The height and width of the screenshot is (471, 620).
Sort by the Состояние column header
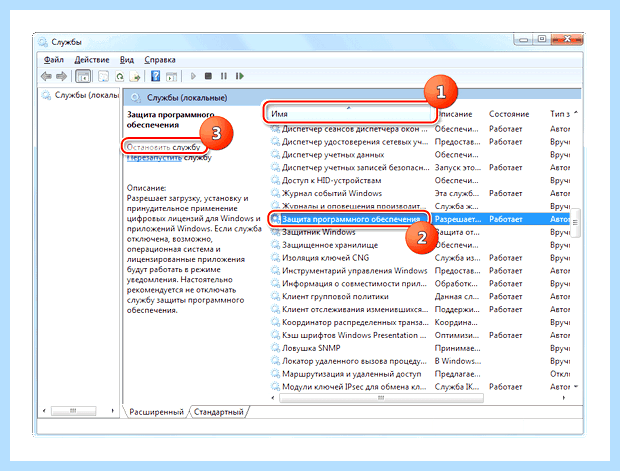509,114
